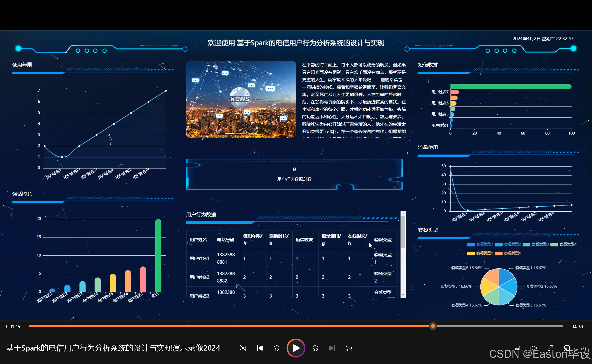Viewport: 592px width, 364px height.
Task: Click the dashboard title mentioning Spark
Action: [296, 43]
